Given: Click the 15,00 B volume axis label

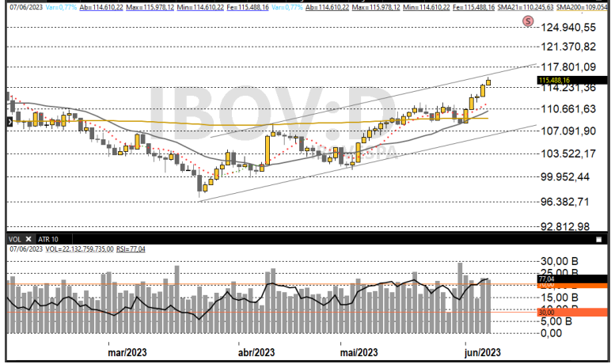Looking at the screenshot, I should (x=560, y=298).
